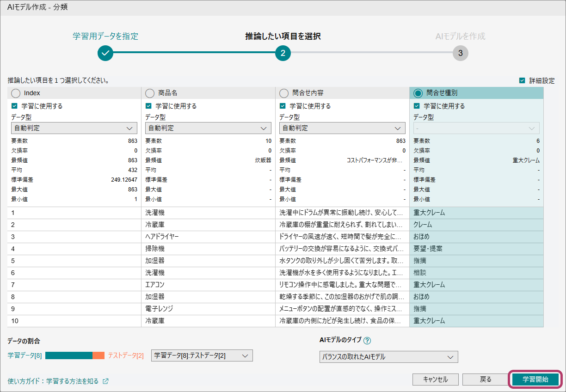Uncheck 学習に使用する under 商品名 column
Screen dimensions: 566x392
coord(148,106)
